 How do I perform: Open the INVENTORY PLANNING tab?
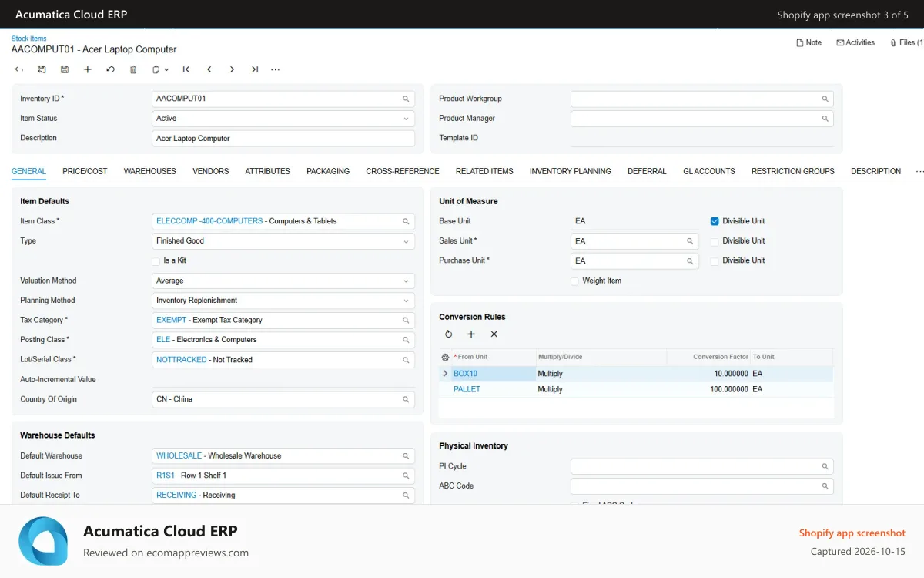click(571, 171)
